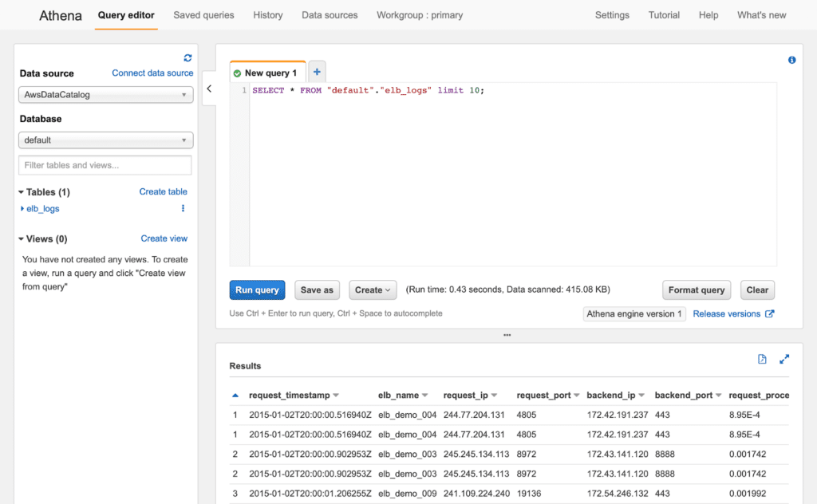Click the 0.001992 processing time value
The image size is (817, 504).
(748, 493)
